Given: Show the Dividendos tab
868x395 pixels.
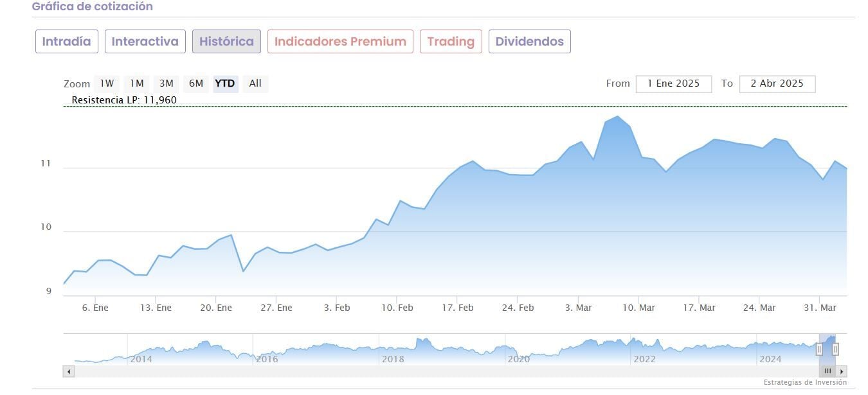Looking at the screenshot, I should coord(529,42).
